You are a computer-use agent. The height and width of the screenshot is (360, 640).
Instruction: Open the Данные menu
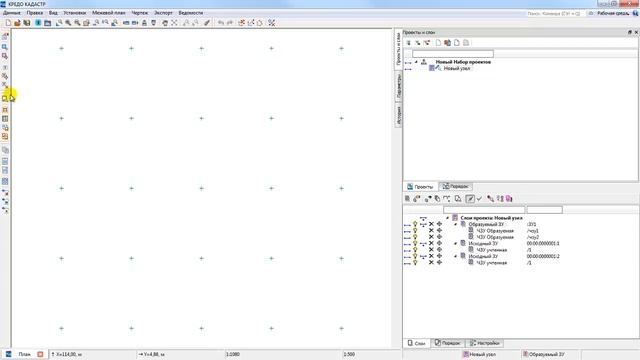[11, 13]
